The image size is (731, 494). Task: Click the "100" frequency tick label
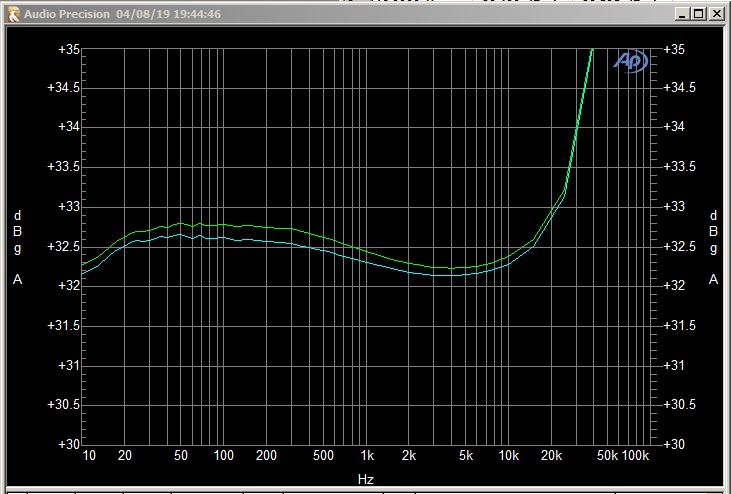click(223, 455)
